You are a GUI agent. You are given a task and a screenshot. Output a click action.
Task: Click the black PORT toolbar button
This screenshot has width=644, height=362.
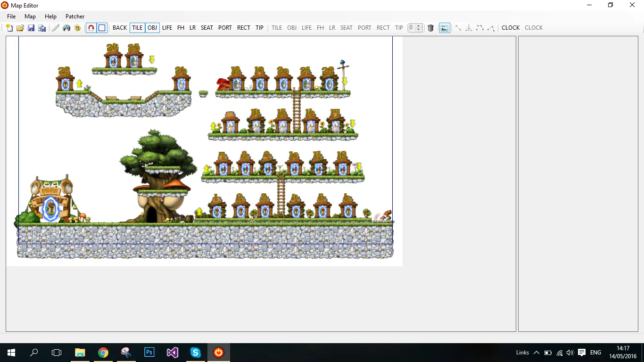[x=225, y=28]
